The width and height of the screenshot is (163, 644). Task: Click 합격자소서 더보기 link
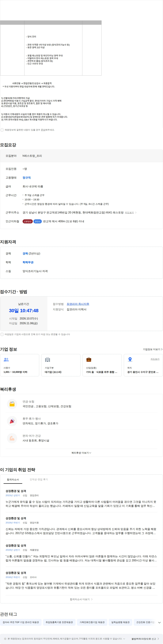click(81, 599)
